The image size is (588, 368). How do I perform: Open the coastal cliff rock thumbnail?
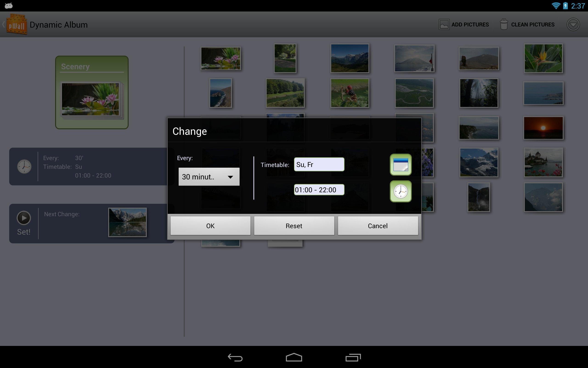[221, 93]
